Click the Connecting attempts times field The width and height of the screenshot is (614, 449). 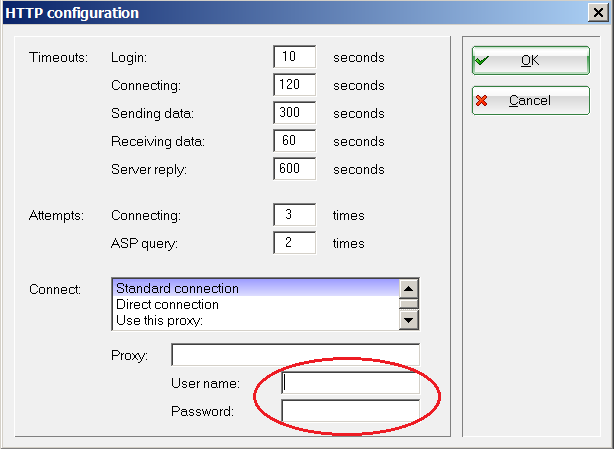[x=294, y=215]
